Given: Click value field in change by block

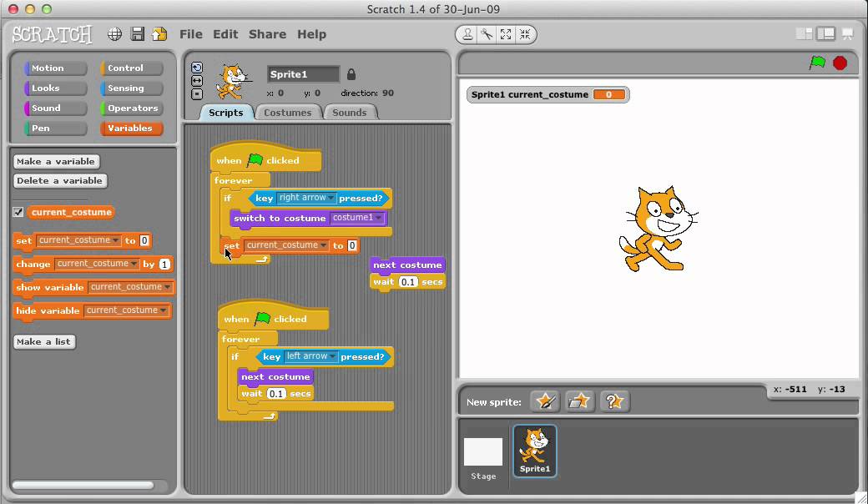Looking at the screenshot, I should pyautogui.click(x=164, y=264).
